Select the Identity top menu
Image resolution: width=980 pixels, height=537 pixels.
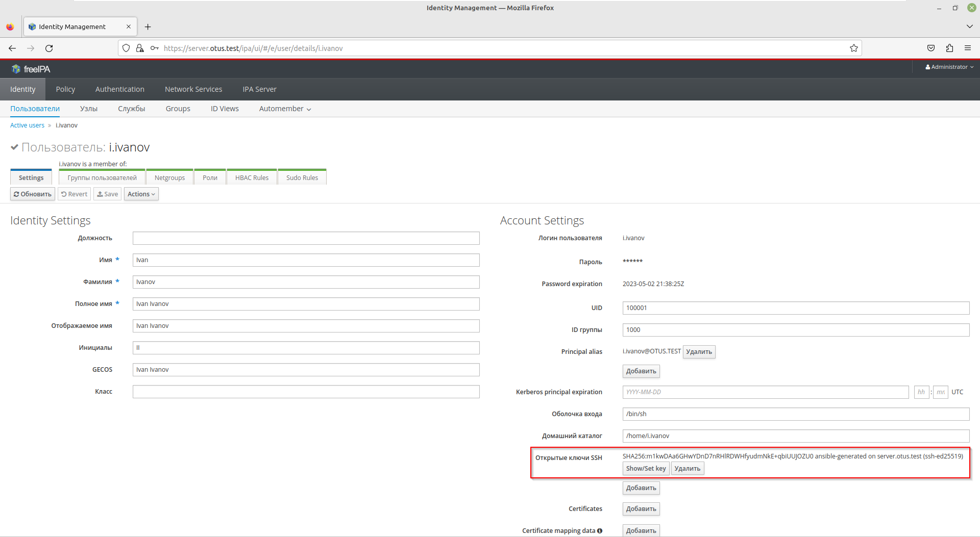(23, 89)
